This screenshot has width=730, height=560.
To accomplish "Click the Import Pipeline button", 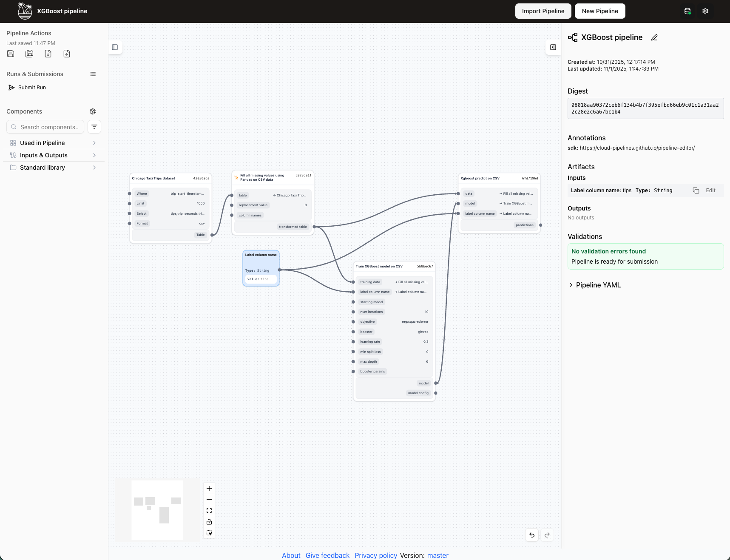I will coord(543,11).
